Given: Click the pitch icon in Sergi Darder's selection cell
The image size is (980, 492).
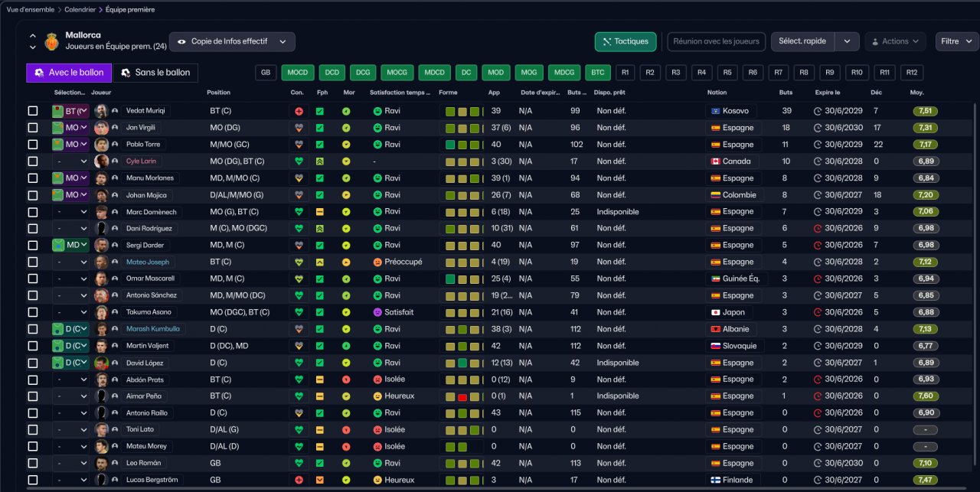Looking at the screenshot, I should coord(58,246).
